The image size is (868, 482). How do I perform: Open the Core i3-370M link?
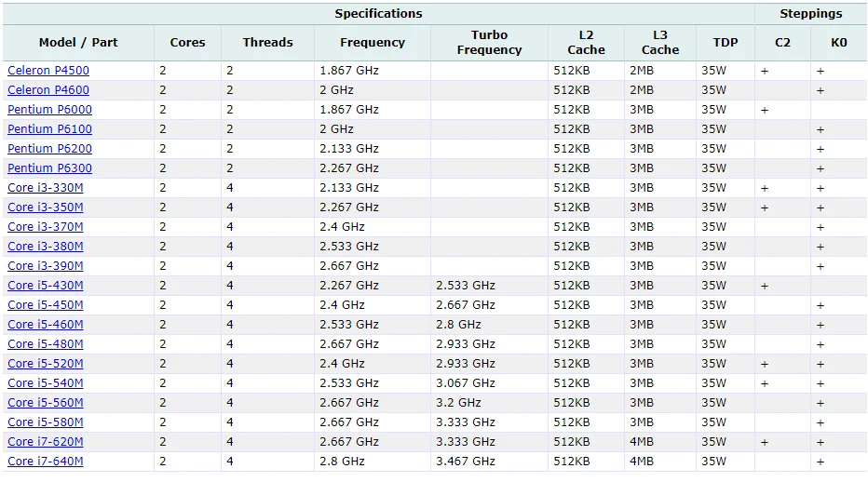46,227
